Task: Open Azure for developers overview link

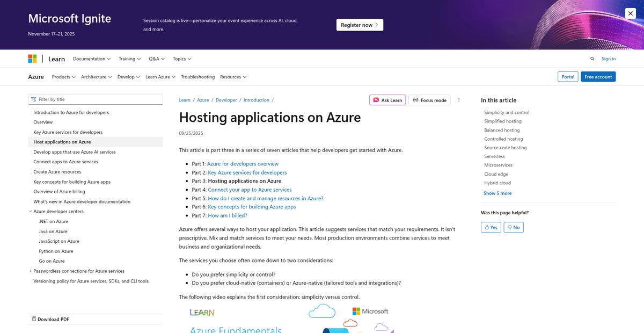Action: (243, 164)
